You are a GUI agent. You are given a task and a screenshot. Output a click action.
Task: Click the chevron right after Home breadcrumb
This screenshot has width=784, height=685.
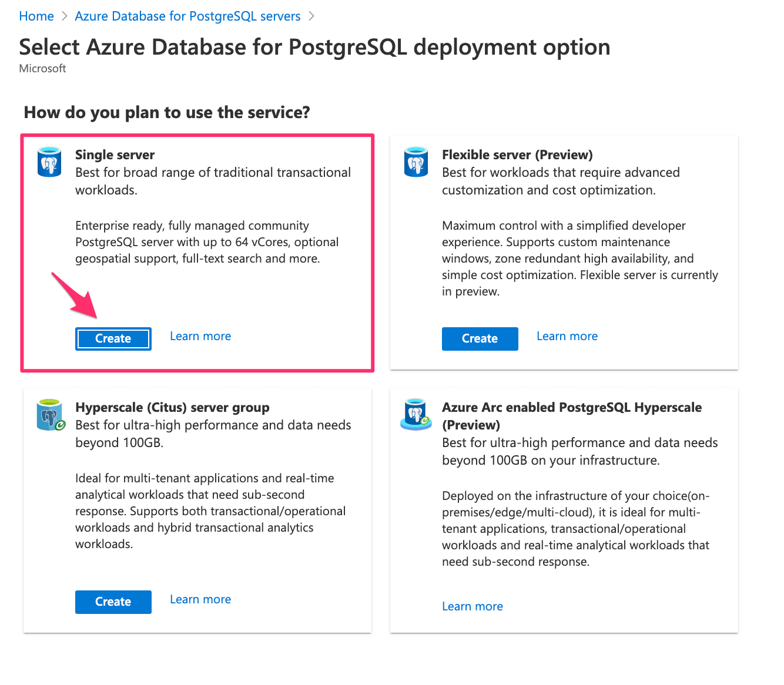coord(65,16)
